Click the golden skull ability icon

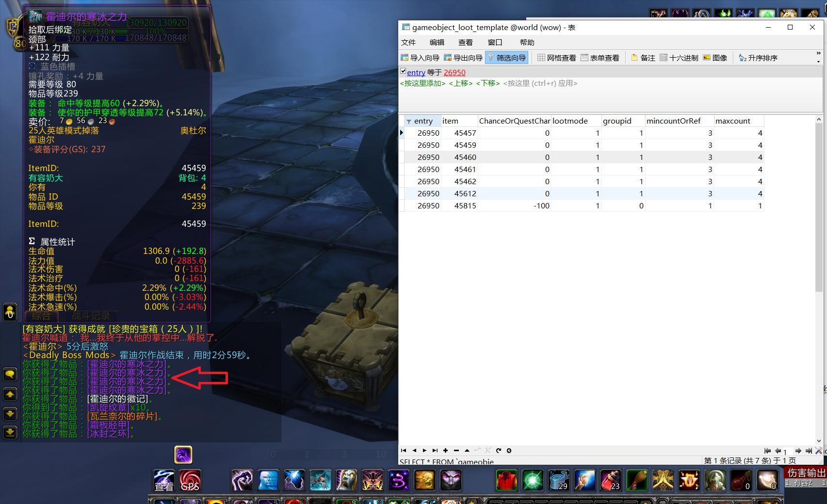[424, 481]
